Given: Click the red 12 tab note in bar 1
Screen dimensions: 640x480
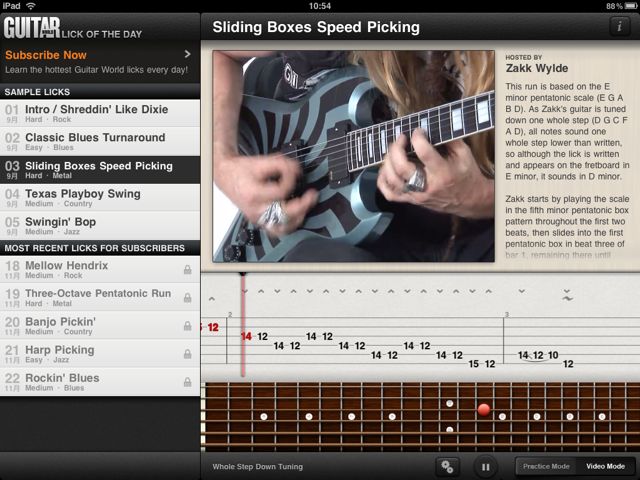Looking at the screenshot, I should (213, 327).
